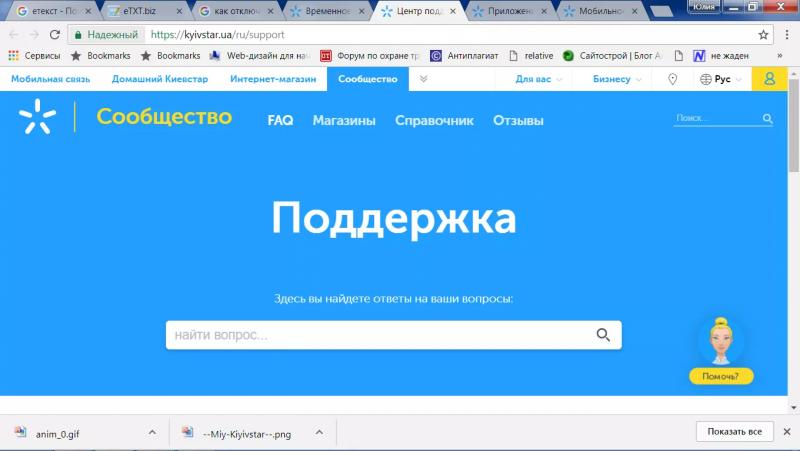Click the Помочь? assistant button
Image resolution: width=800 pixels, height=451 pixels.
pyautogui.click(x=721, y=376)
